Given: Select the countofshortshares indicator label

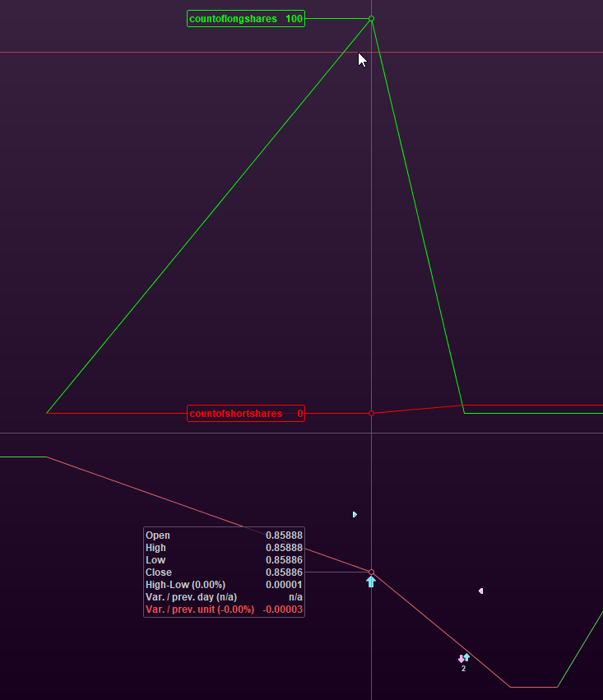Looking at the screenshot, I should 246,414.
